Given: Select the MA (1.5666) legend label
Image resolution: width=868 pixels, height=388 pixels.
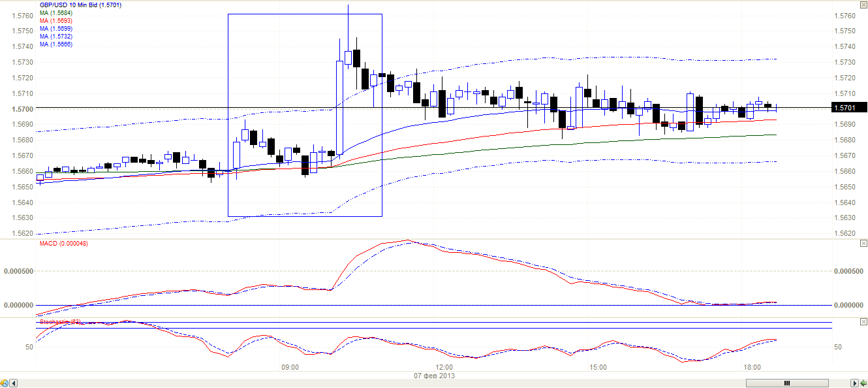Looking at the screenshot, I should [56, 44].
